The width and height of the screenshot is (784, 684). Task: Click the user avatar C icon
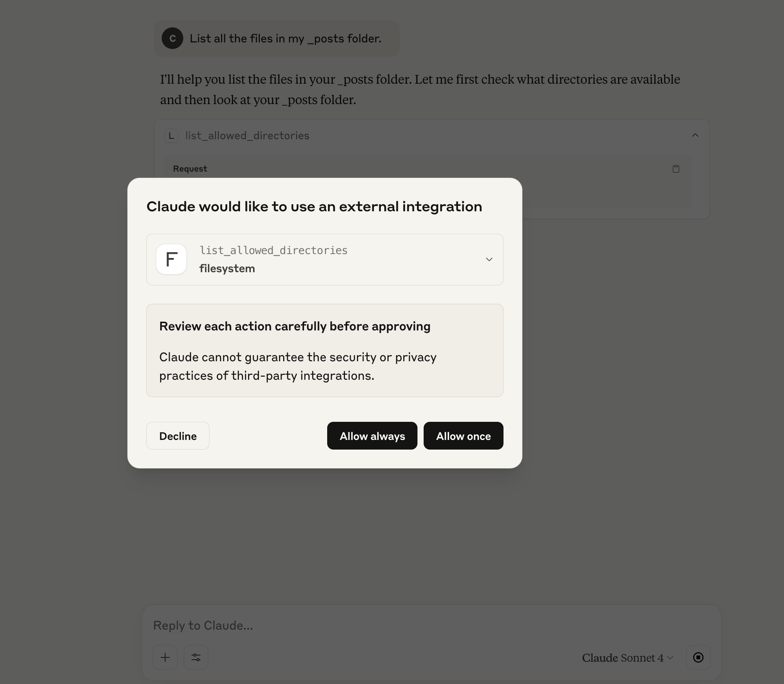click(x=172, y=39)
